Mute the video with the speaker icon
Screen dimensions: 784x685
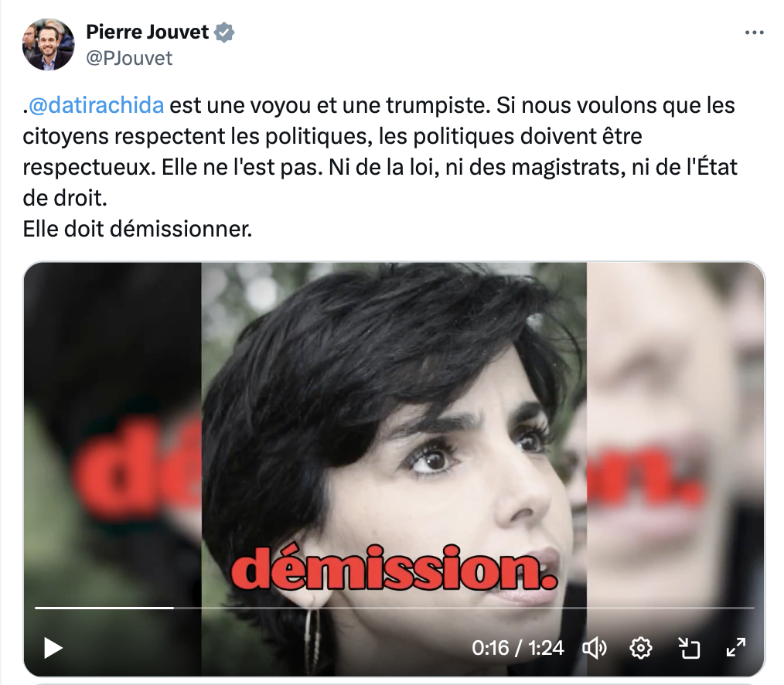tap(595, 649)
